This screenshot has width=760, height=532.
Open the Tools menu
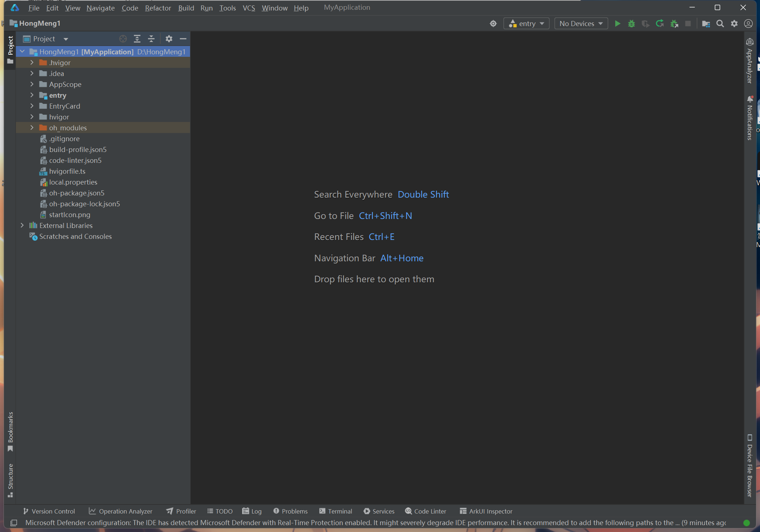click(228, 8)
